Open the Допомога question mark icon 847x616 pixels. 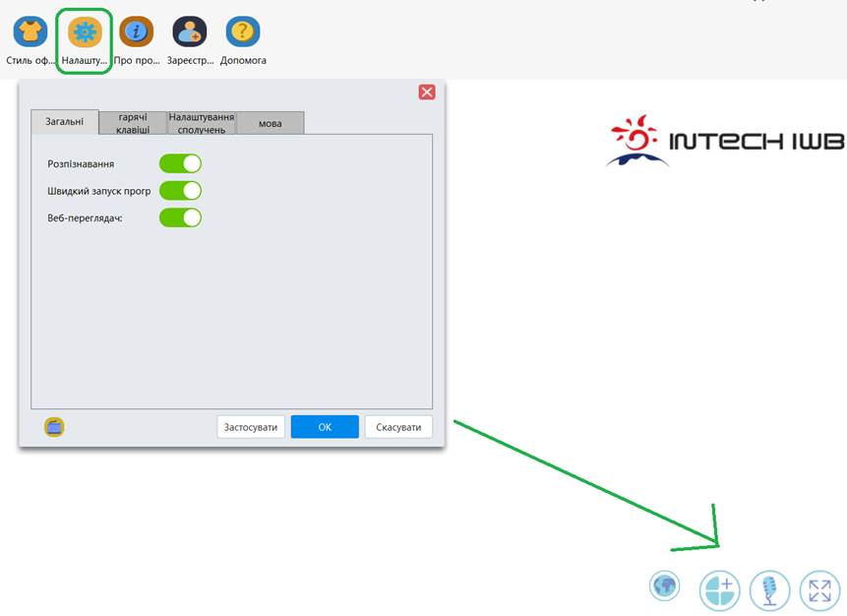point(243,32)
